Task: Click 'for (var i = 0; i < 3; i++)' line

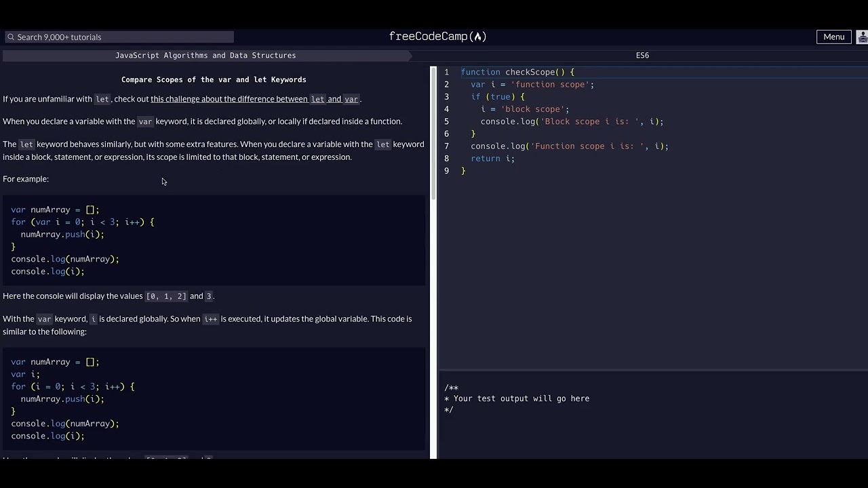Action: pos(83,222)
